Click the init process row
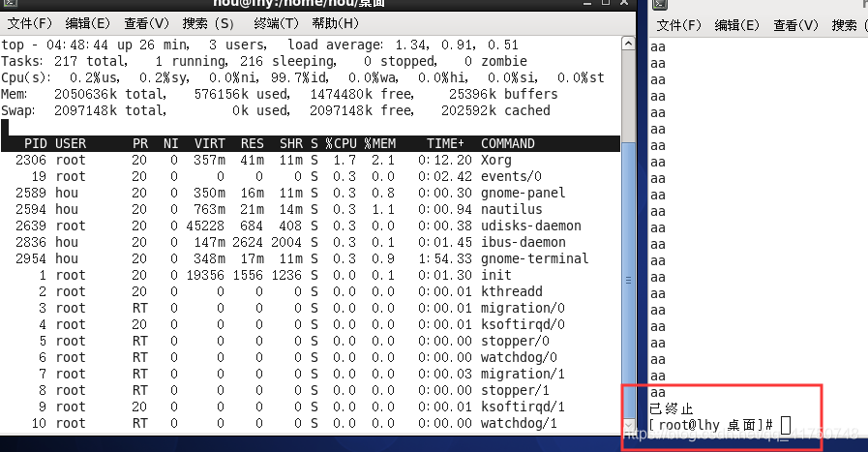This screenshot has height=452, width=868. click(310, 275)
